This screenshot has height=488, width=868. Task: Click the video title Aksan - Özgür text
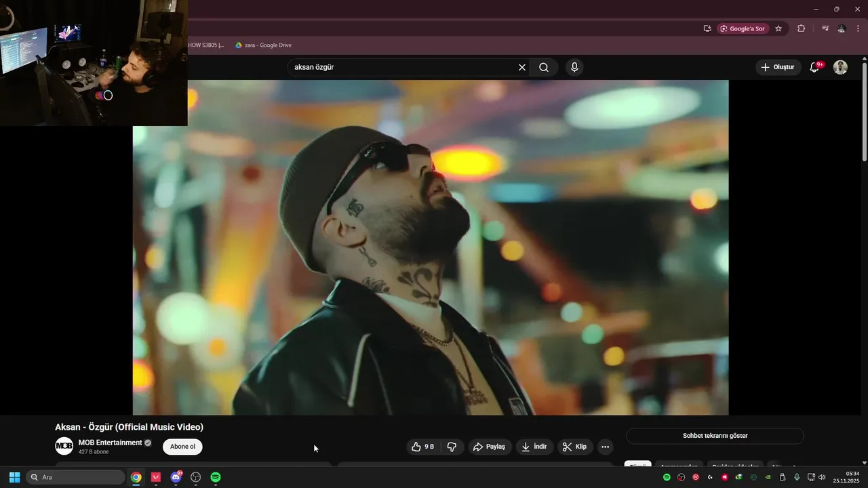[x=129, y=427]
